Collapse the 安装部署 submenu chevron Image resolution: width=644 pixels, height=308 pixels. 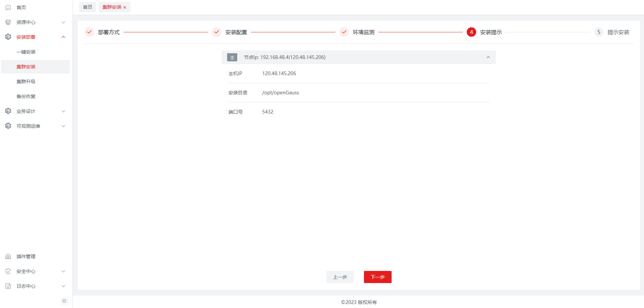point(63,37)
